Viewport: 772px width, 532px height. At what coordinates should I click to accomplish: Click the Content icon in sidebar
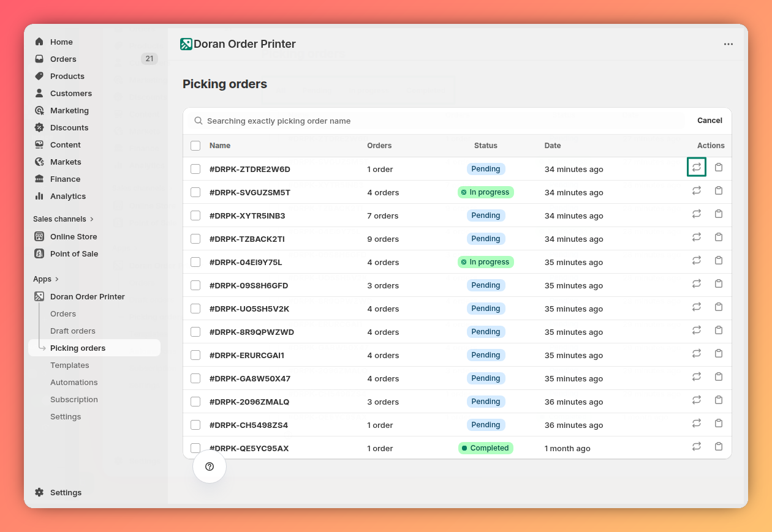[x=39, y=144]
